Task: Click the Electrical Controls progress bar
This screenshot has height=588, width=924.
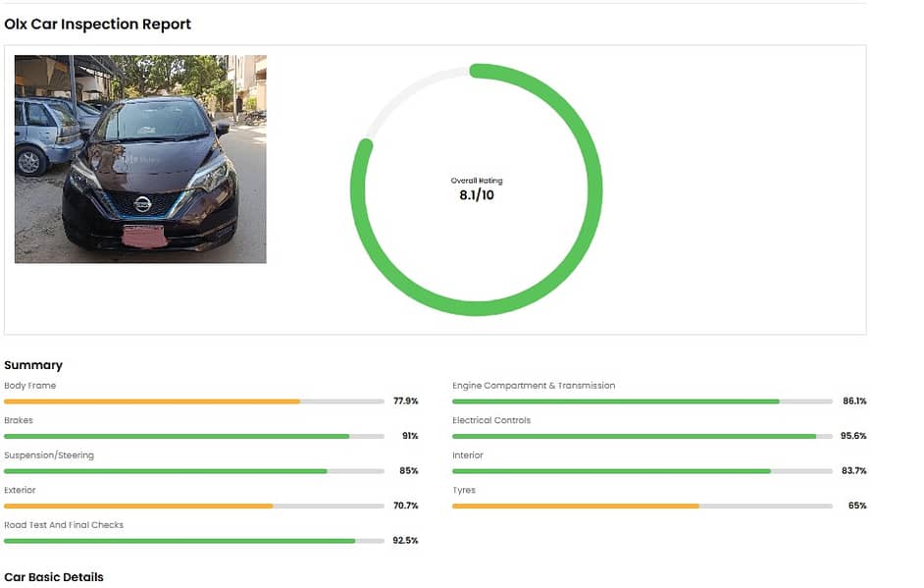Action: (642, 437)
